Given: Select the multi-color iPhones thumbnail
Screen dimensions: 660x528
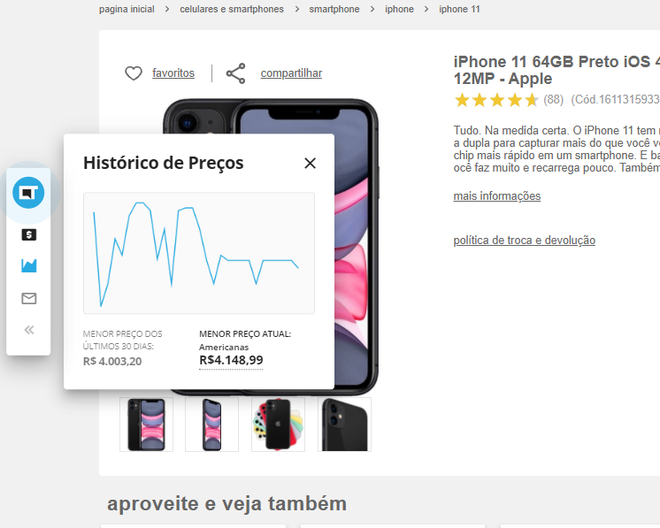Looking at the screenshot, I should click(x=278, y=424).
